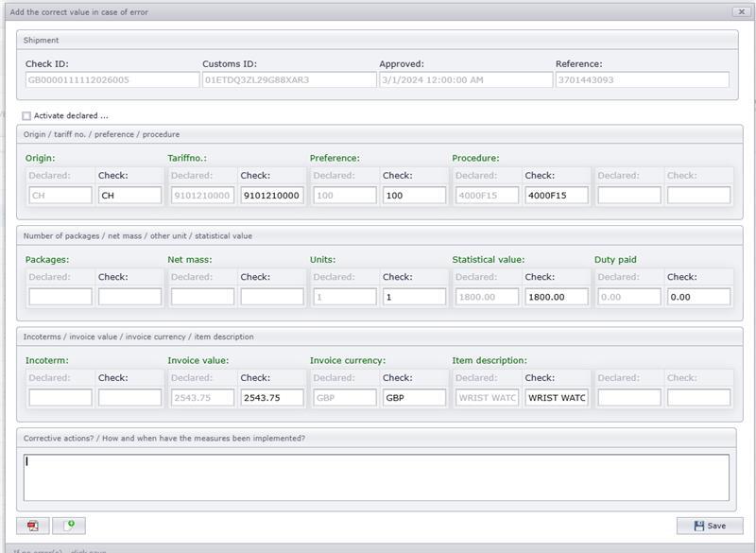Close the error correction dialog

pos(741,11)
